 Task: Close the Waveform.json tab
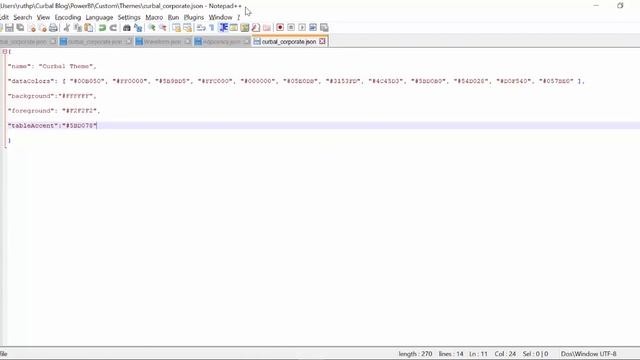(x=187, y=42)
